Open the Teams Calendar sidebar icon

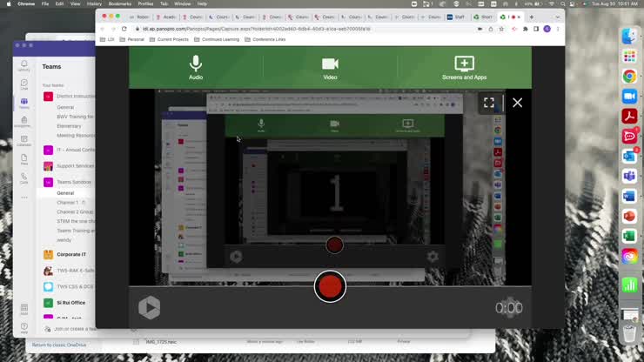[x=24, y=140]
